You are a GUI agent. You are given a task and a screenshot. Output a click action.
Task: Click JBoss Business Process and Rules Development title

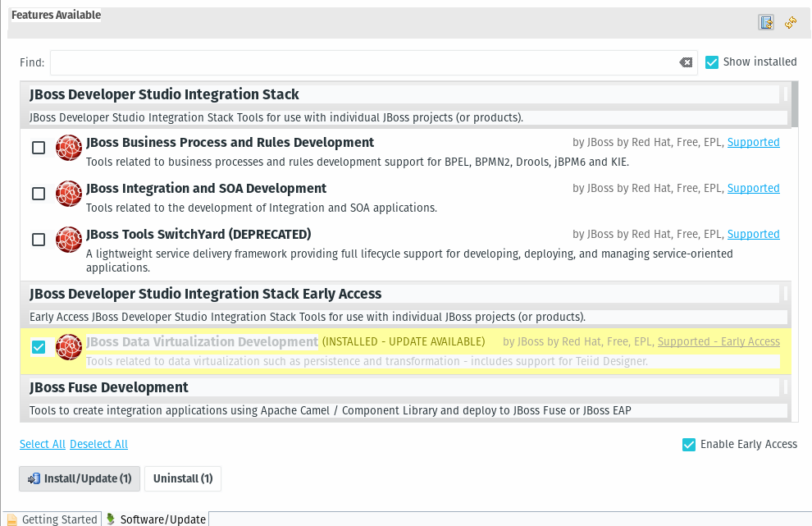point(230,143)
